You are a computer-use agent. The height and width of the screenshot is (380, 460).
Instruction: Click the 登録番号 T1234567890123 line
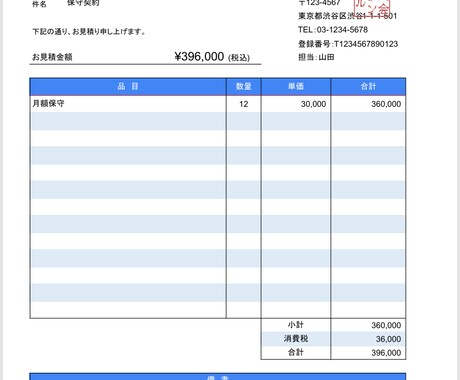(348, 44)
